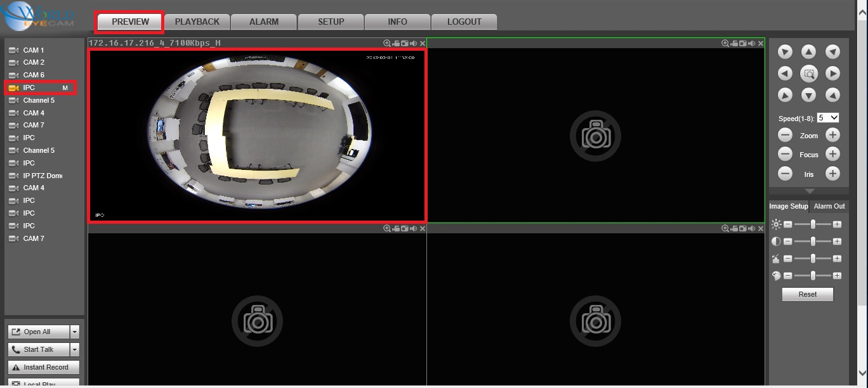Reset the image settings
The image size is (868, 388).
(808, 294)
